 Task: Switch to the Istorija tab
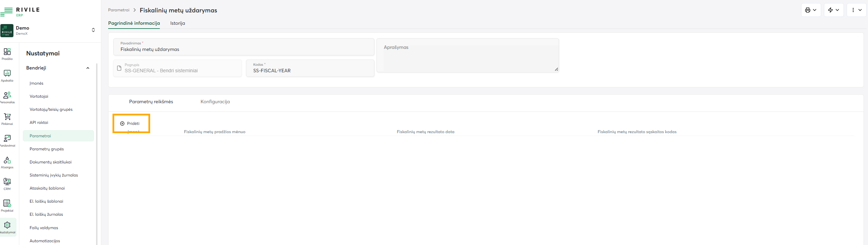click(177, 23)
